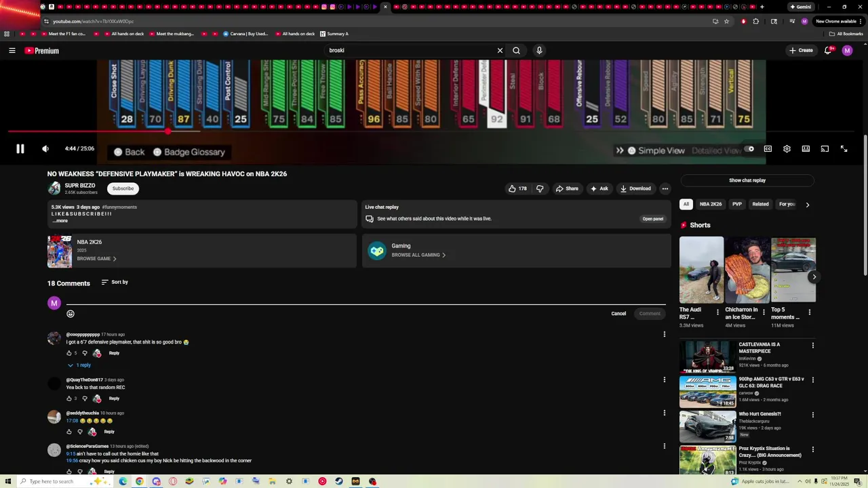Switch to theater mode

(x=806, y=149)
